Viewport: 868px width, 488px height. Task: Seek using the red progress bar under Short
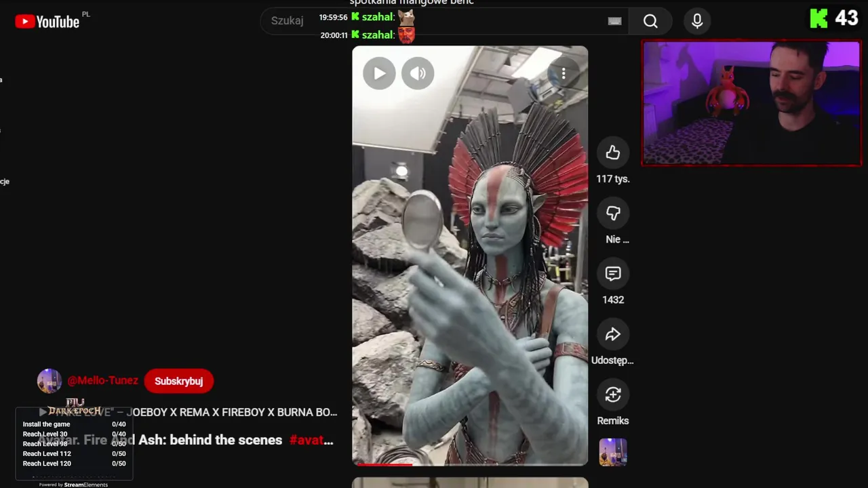point(470,464)
